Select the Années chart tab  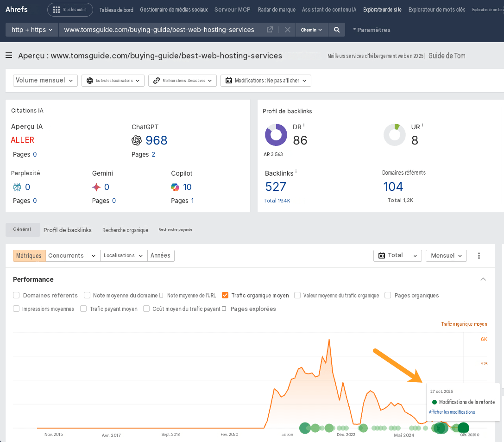(x=160, y=256)
